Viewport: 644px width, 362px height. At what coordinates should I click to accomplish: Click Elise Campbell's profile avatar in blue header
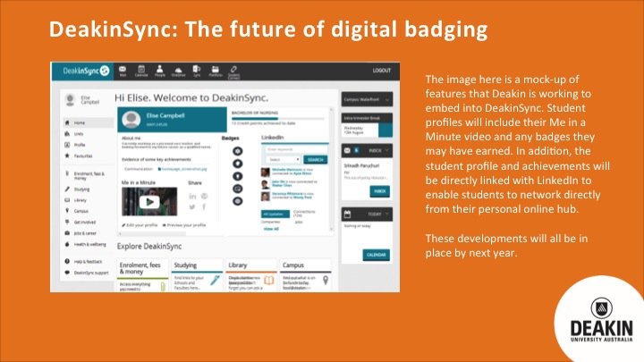pos(131,120)
